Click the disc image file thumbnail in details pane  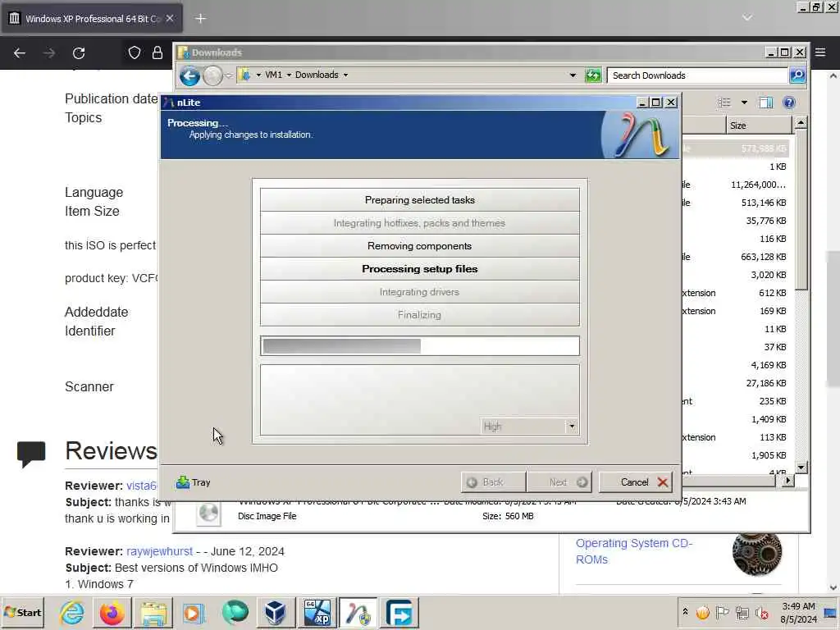208,514
